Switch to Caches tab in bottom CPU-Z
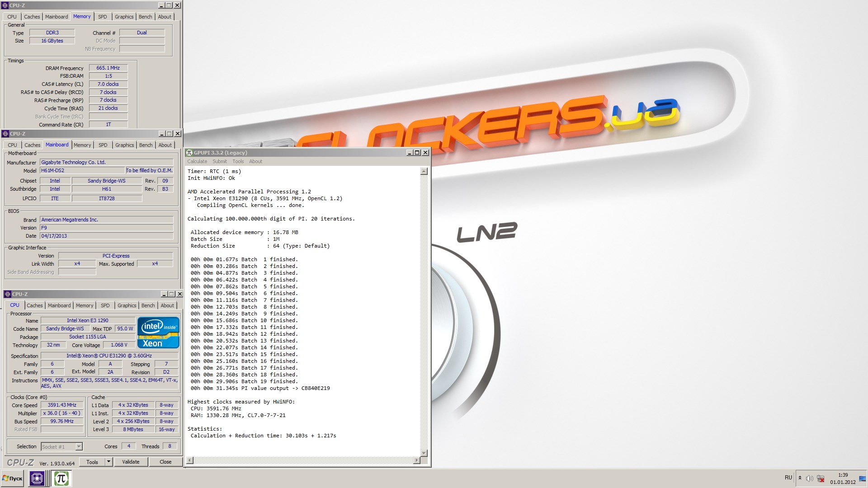Viewport: 868px width, 488px height. coord(35,305)
